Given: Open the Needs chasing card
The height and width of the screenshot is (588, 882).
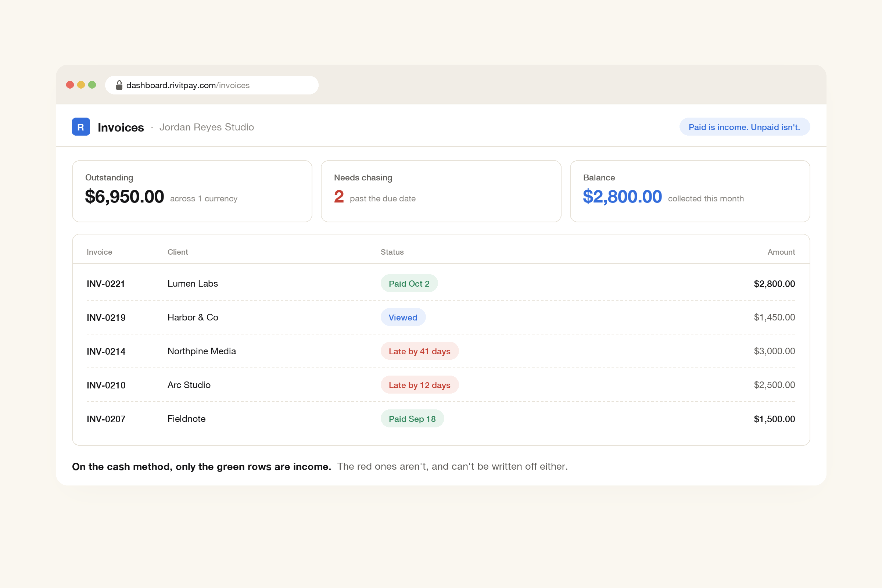Looking at the screenshot, I should click(441, 191).
